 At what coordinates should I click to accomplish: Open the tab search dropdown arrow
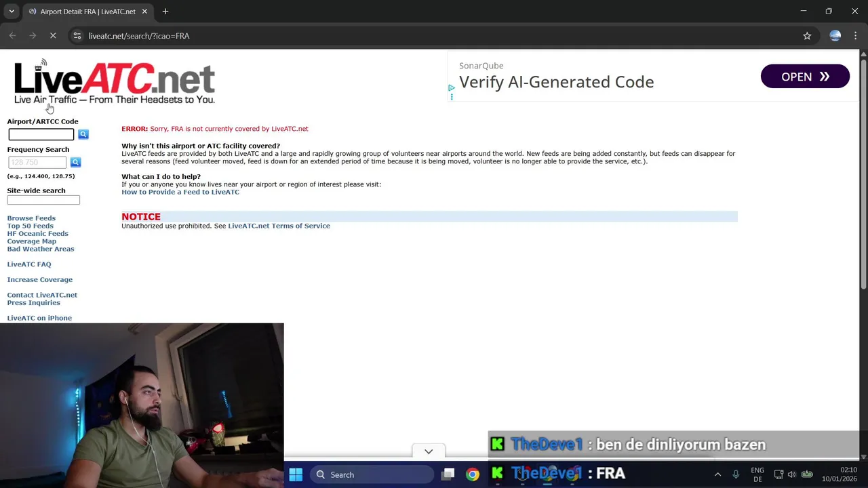coord(12,12)
